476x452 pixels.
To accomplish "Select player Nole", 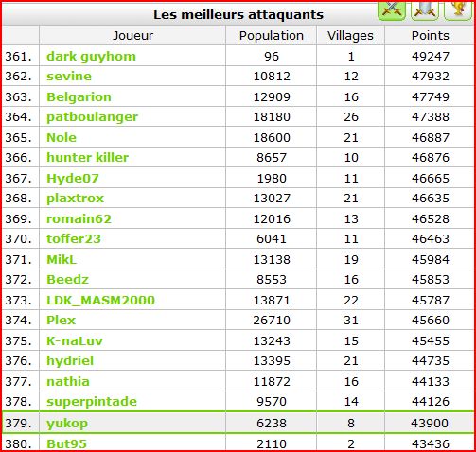I will pos(62,138).
